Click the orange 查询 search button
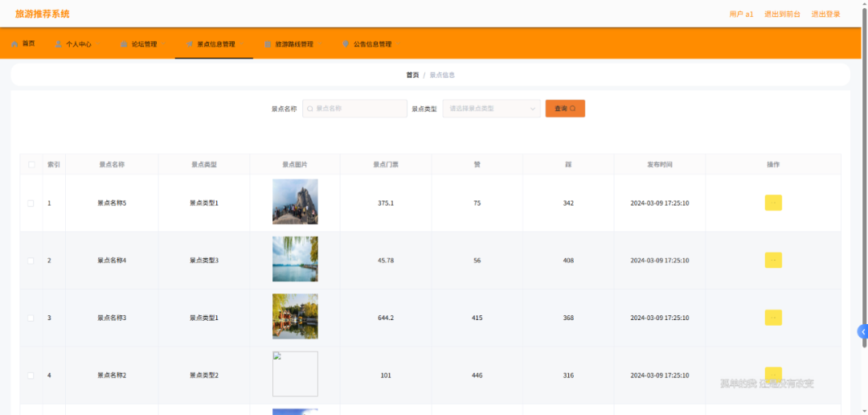This screenshot has height=415, width=868. pos(565,109)
